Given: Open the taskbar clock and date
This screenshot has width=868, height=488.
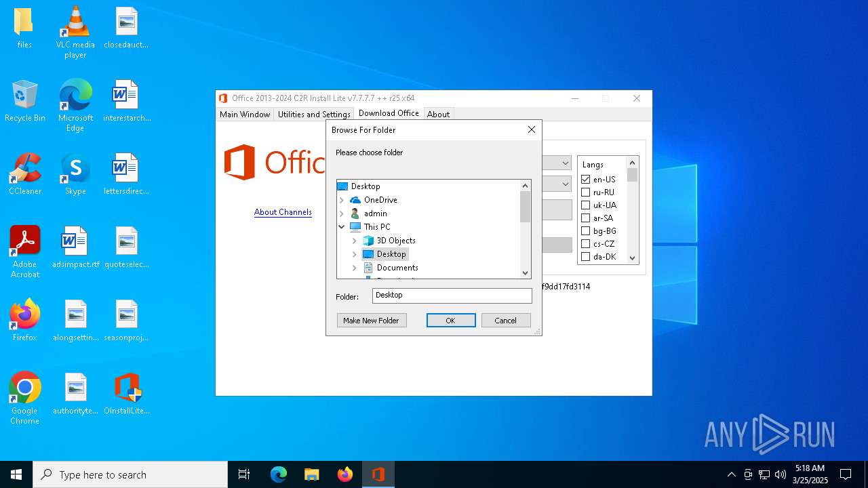Looking at the screenshot, I should pos(810,474).
